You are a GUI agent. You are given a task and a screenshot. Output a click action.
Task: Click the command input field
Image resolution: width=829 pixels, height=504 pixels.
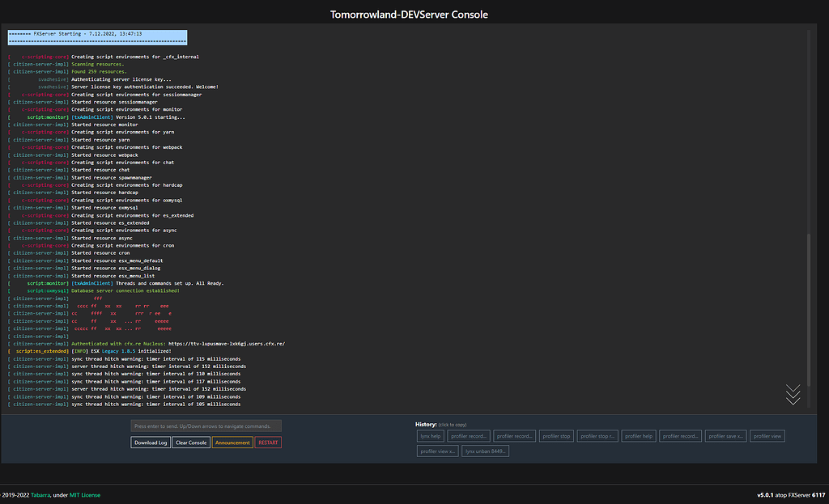(x=206, y=425)
